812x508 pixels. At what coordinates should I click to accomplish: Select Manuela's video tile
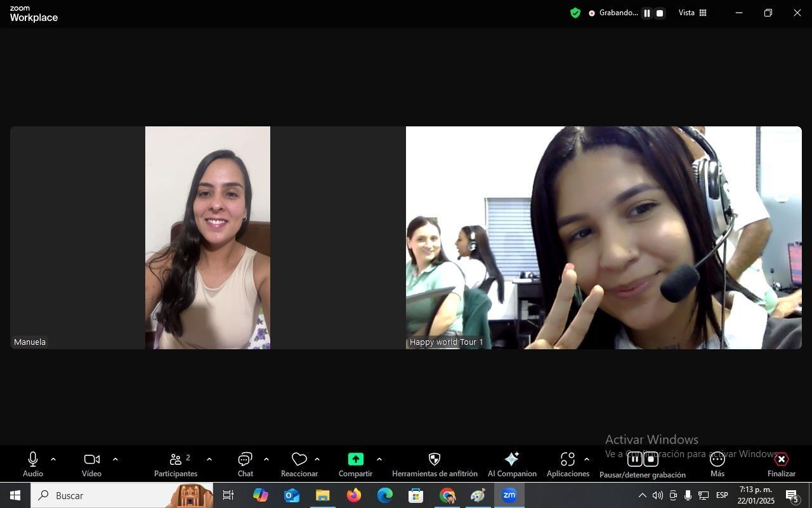pyautogui.click(x=207, y=237)
